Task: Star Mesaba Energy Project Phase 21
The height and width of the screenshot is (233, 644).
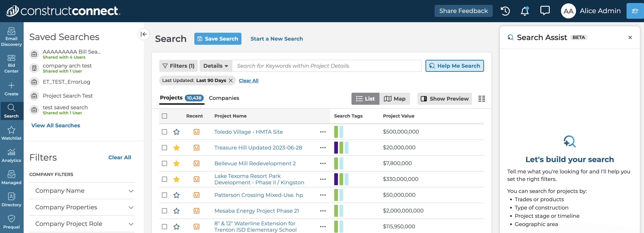Action: pyautogui.click(x=176, y=211)
